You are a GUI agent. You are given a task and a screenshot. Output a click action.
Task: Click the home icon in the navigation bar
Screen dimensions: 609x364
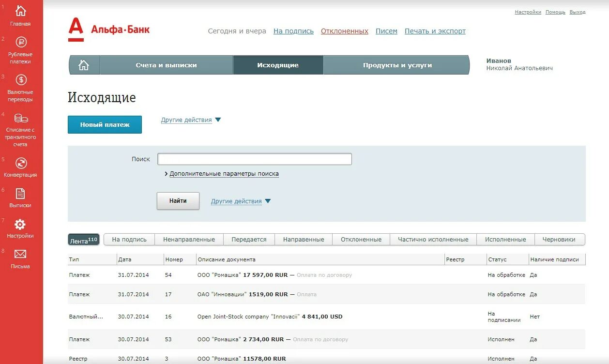[x=84, y=65]
